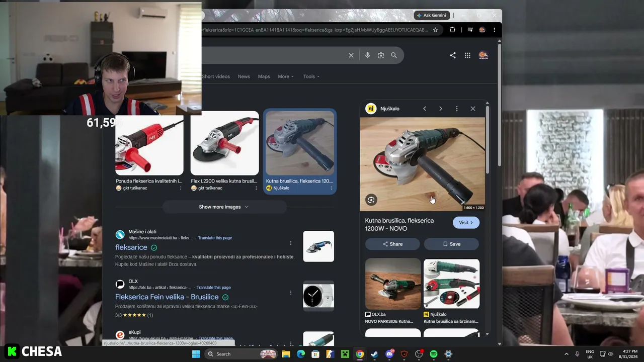Share the Kutna brusilica image
The image size is (644, 362).
click(392, 244)
